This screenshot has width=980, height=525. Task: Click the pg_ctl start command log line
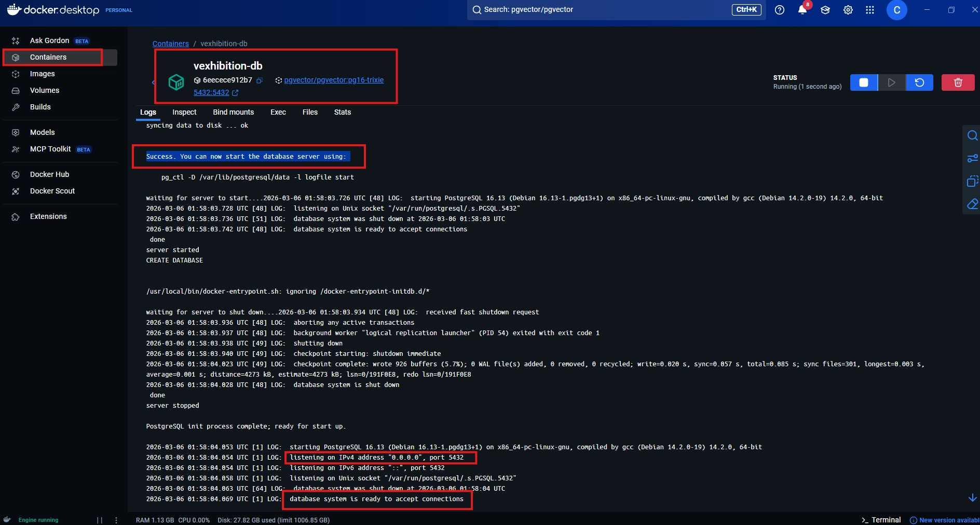click(x=257, y=177)
